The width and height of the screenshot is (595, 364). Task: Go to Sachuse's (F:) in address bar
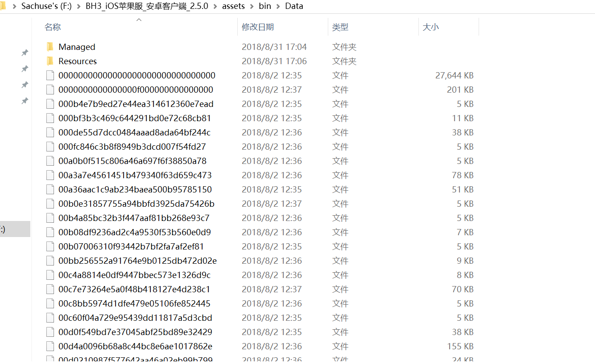46,6
